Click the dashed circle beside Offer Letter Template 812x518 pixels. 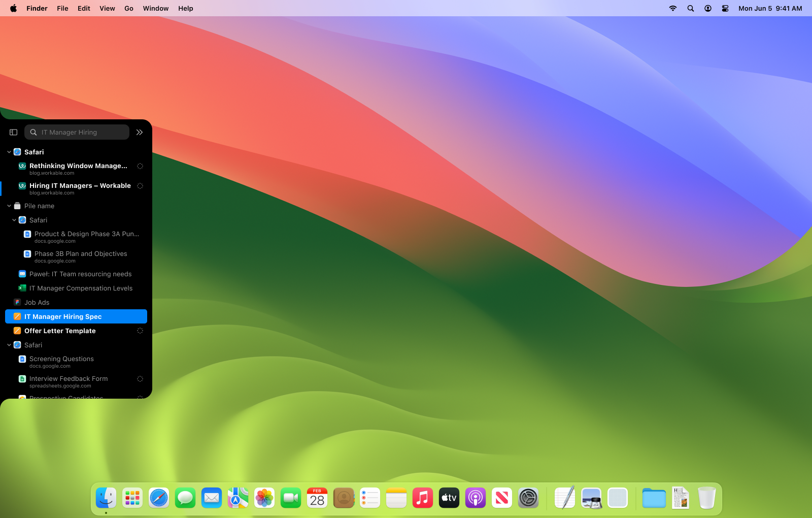[x=140, y=331]
